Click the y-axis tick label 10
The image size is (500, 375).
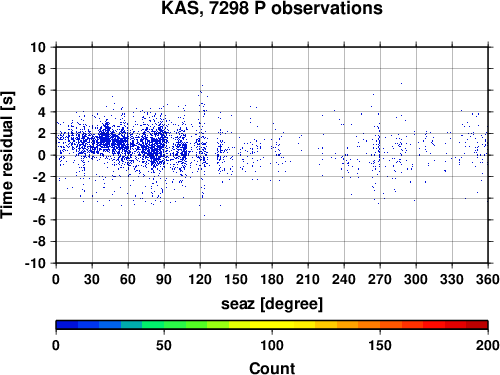38,47
